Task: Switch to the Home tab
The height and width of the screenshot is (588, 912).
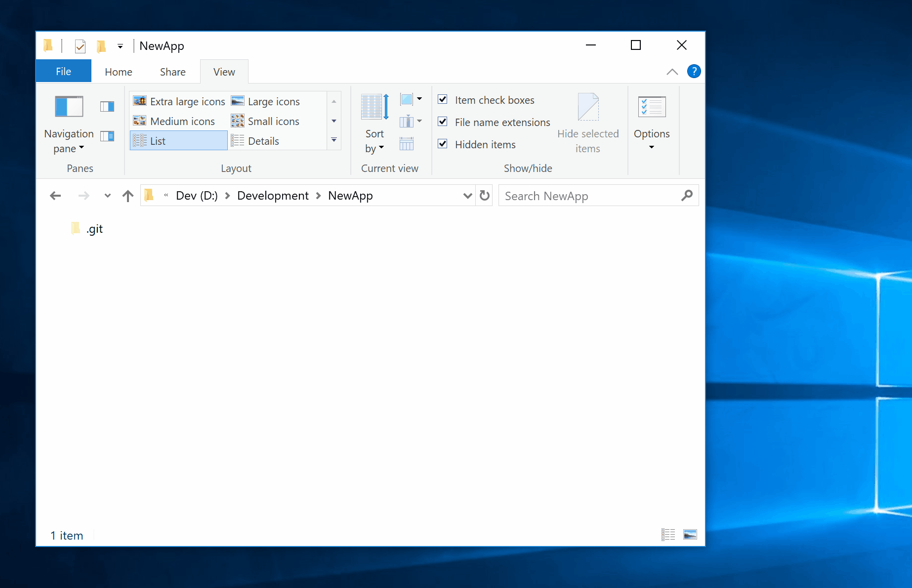Action: coord(119,72)
